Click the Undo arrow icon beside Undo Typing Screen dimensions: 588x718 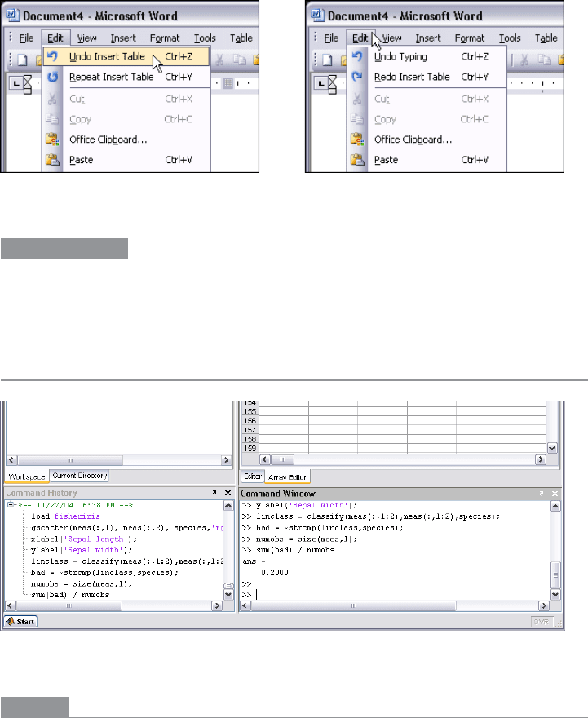click(x=357, y=56)
